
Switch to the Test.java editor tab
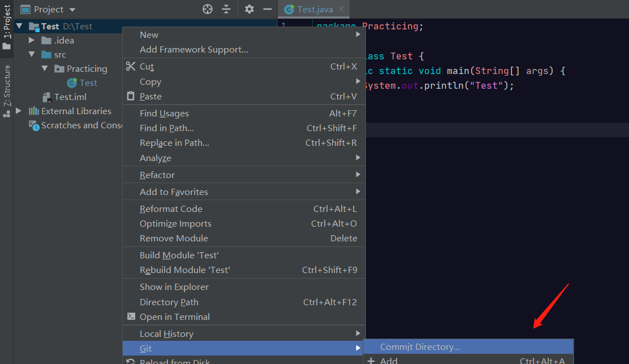(314, 9)
